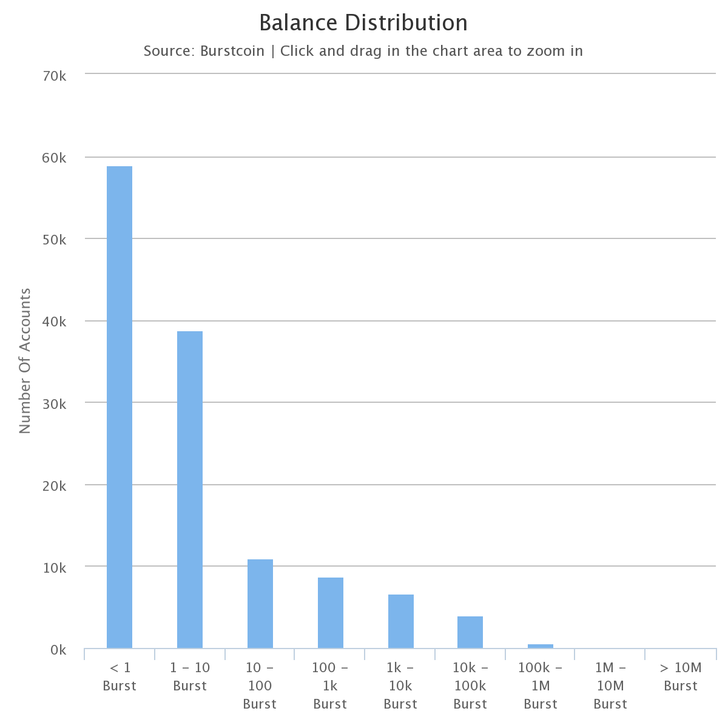Click the '< 1 Burst' x-axis label
The image size is (728, 728).
pyautogui.click(x=120, y=676)
